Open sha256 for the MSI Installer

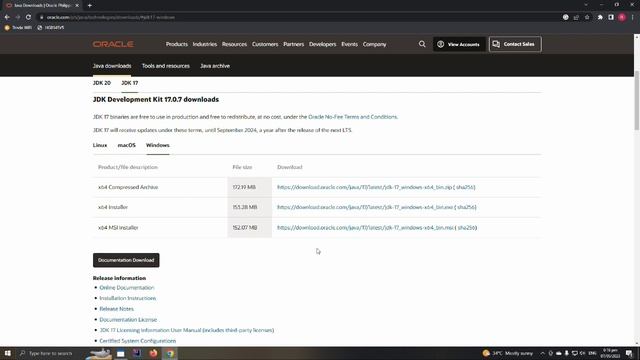tap(467, 227)
